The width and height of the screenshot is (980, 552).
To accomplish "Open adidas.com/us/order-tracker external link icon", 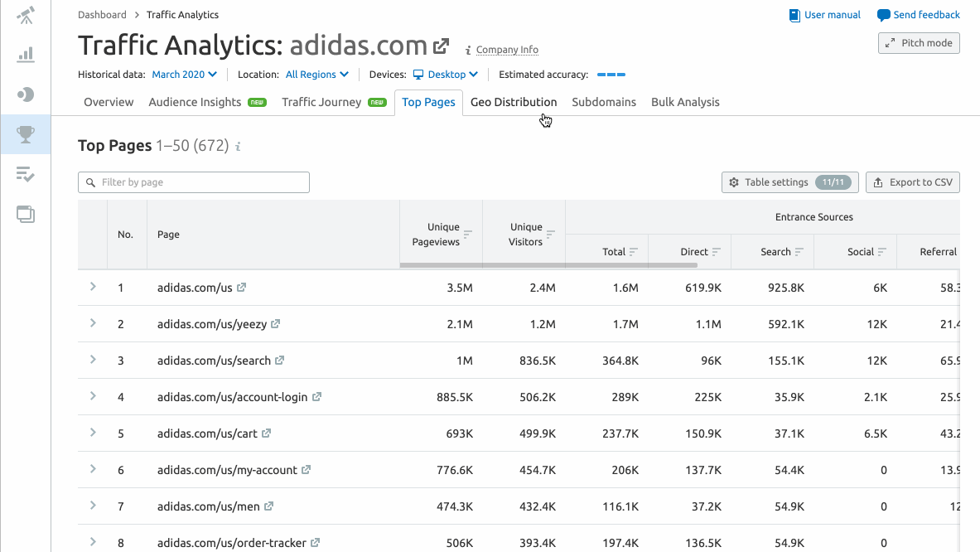I will 316,543.
